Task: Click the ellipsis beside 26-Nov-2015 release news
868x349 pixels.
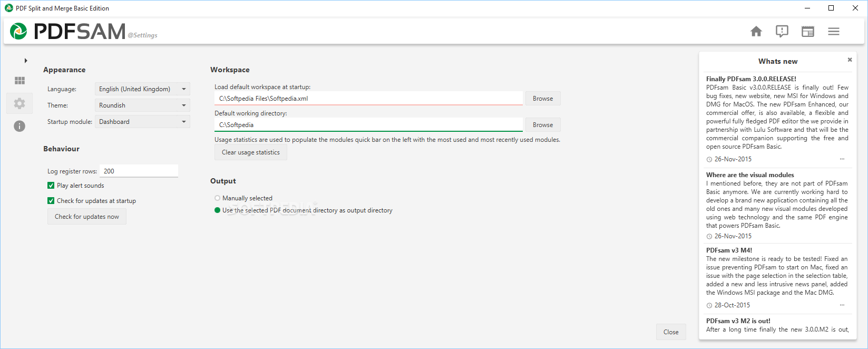Action: [842, 159]
